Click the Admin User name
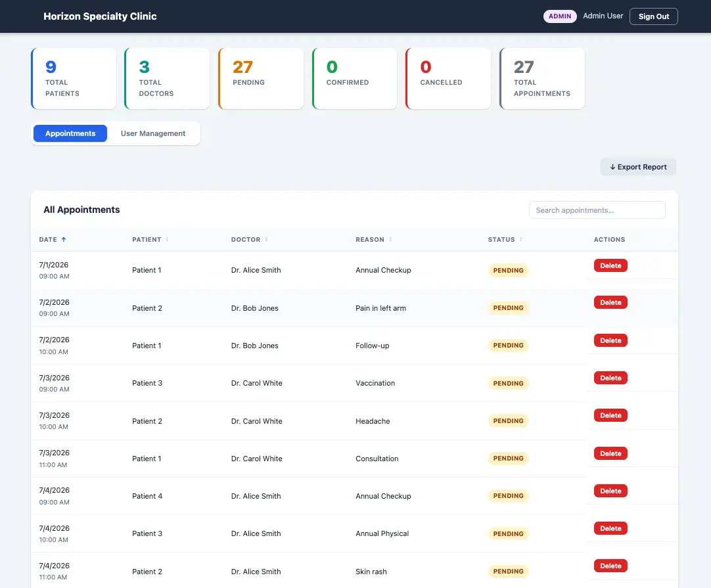711x588 pixels. click(x=603, y=16)
